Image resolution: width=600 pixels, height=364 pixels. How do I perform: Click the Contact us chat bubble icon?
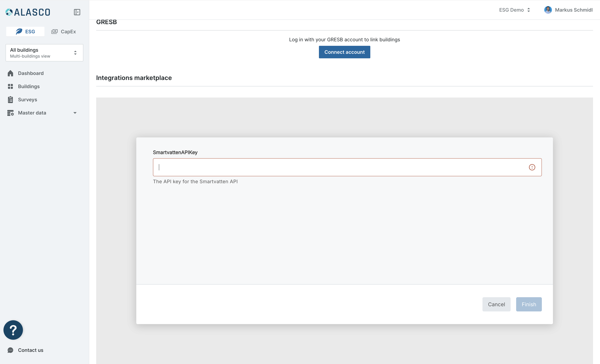click(x=10, y=350)
